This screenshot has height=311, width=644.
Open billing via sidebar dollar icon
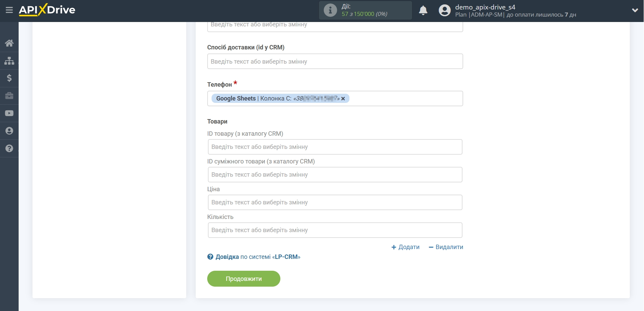click(9, 78)
